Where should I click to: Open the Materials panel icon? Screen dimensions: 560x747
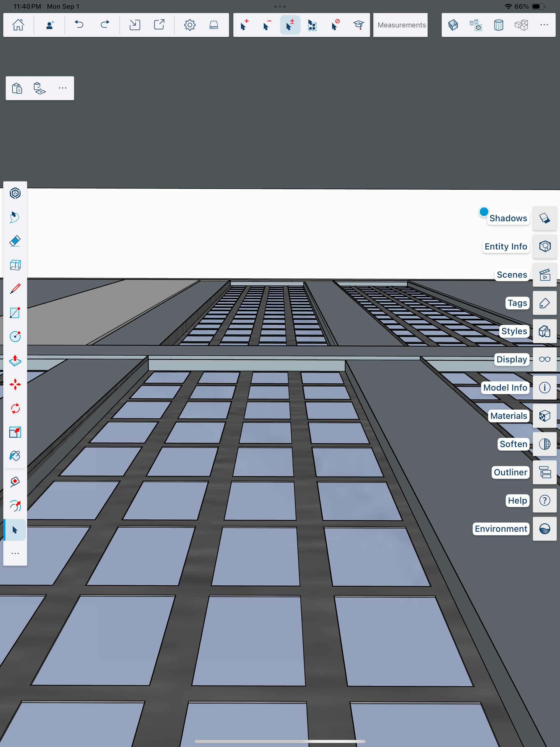click(x=545, y=416)
